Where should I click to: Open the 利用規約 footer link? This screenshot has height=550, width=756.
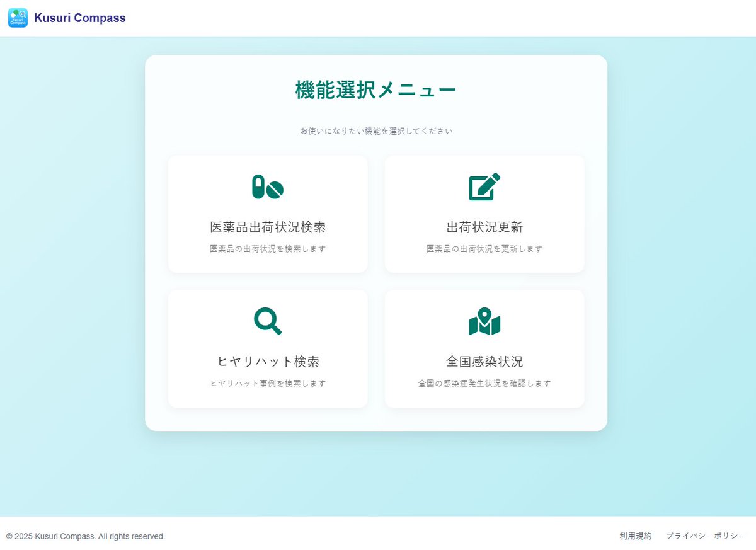(636, 536)
